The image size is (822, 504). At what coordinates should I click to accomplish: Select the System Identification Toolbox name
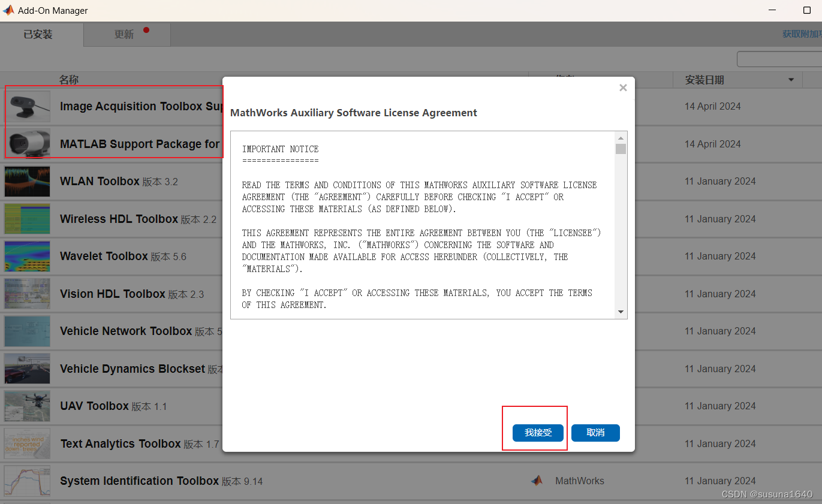[139, 481]
